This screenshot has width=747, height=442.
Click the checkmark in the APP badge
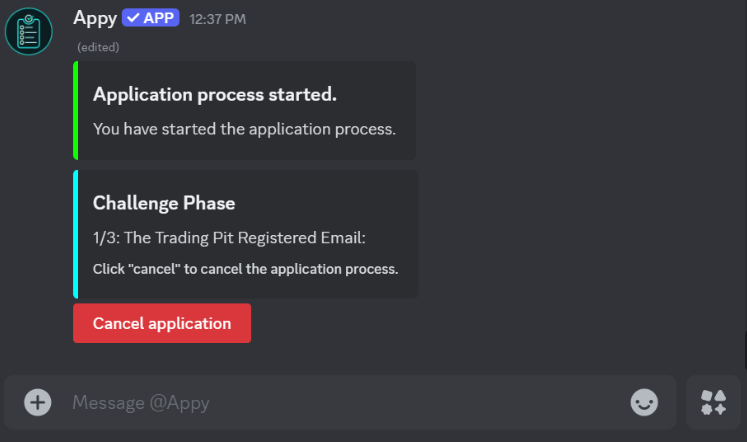[133, 18]
